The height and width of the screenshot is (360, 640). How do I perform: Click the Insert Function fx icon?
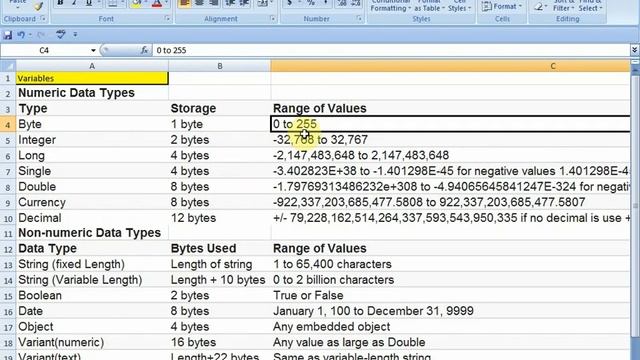point(144,50)
